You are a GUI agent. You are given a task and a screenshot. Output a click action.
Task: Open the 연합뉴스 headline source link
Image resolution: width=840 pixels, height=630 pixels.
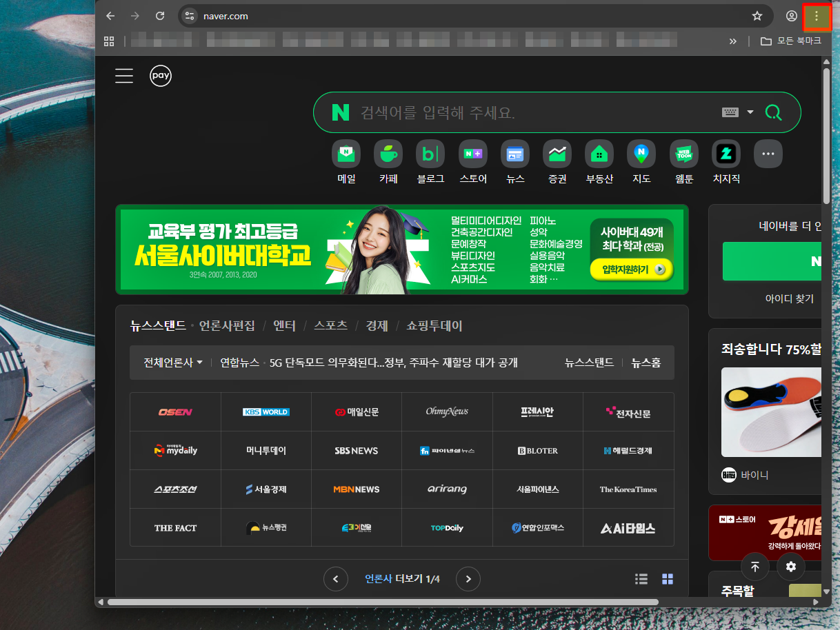point(239,363)
